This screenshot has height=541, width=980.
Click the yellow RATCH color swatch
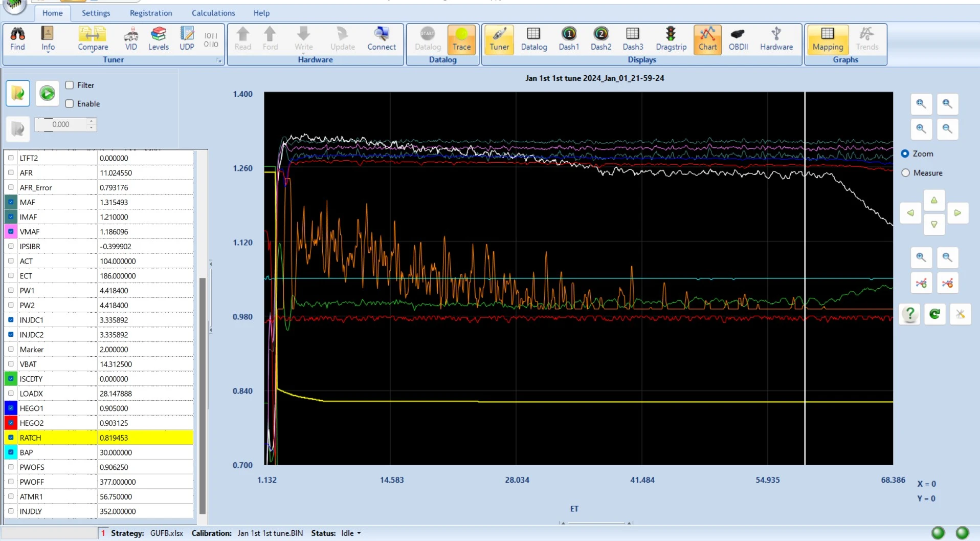point(11,438)
